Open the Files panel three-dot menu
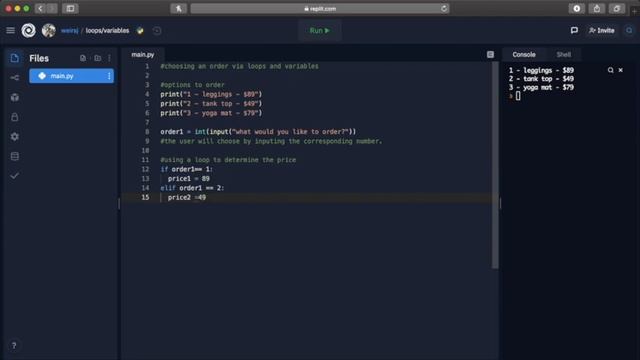The width and height of the screenshot is (640, 360). coord(109,58)
